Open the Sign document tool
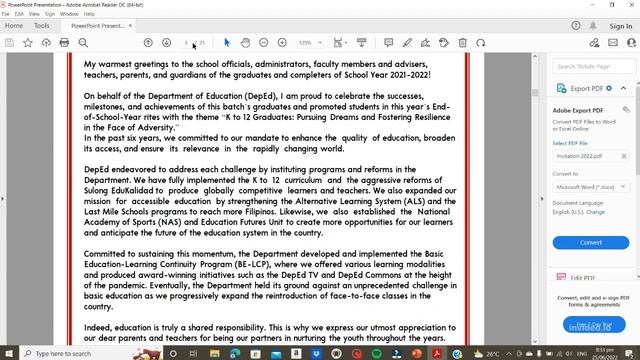This screenshot has height=360, width=640. coord(425,42)
